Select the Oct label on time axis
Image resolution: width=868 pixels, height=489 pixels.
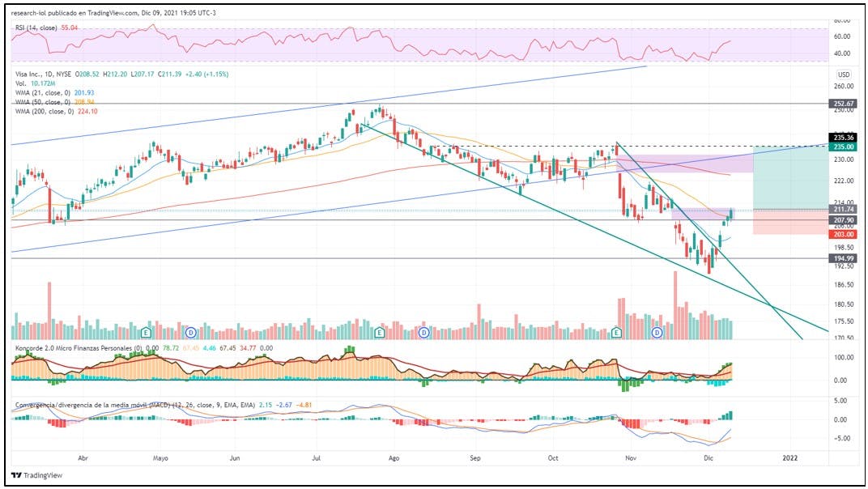click(x=552, y=458)
